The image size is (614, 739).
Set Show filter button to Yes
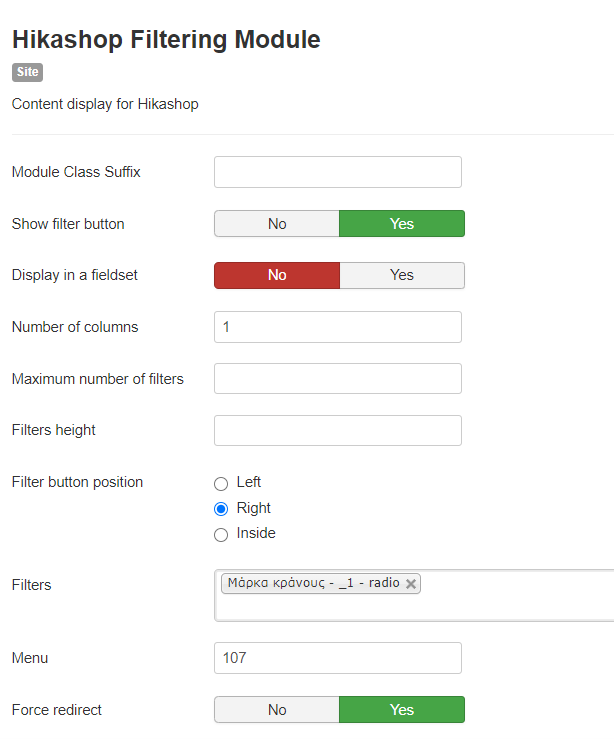(x=402, y=223)
